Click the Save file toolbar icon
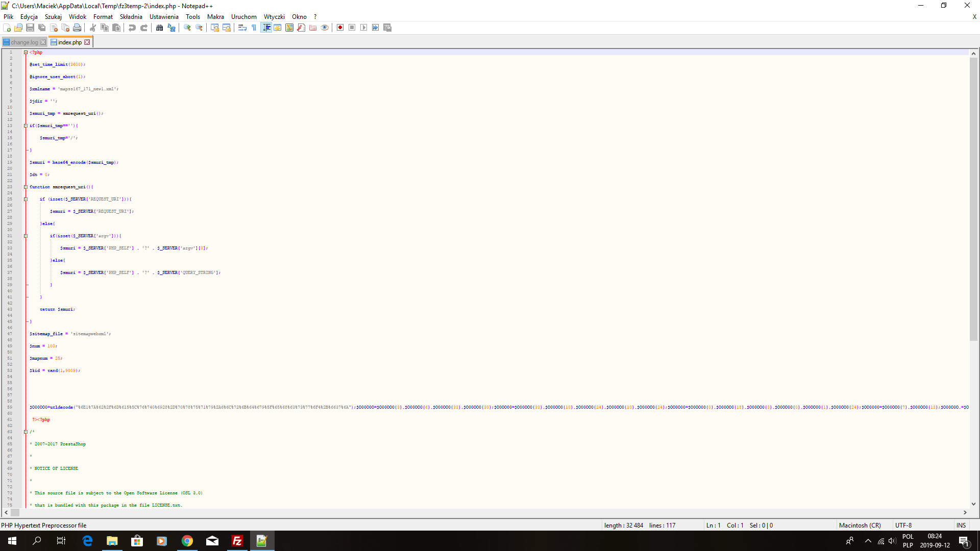 pyautogui.click(x=30, y=28)
